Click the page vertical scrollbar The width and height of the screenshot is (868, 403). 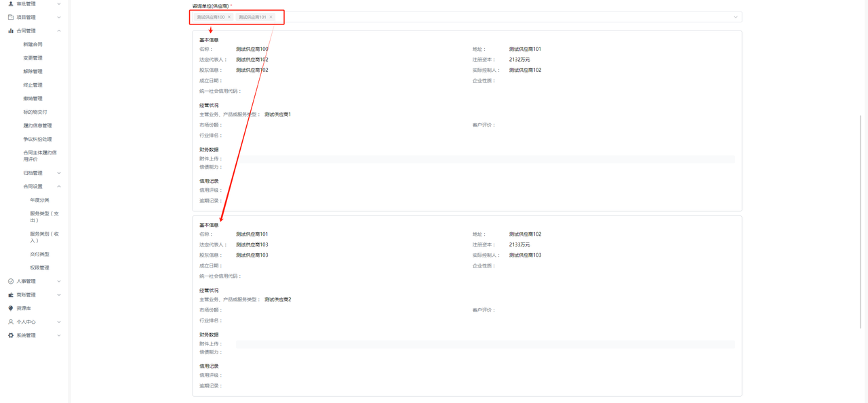tap(861, 203)
